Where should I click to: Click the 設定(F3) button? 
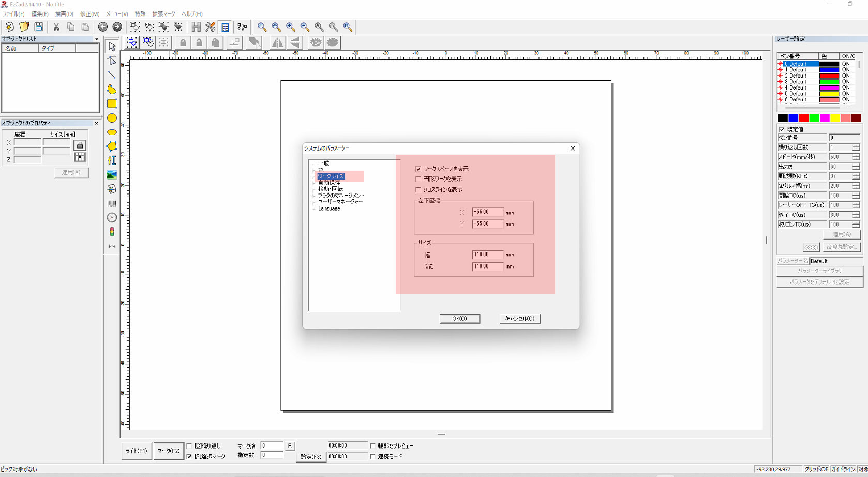coord(311,457)
